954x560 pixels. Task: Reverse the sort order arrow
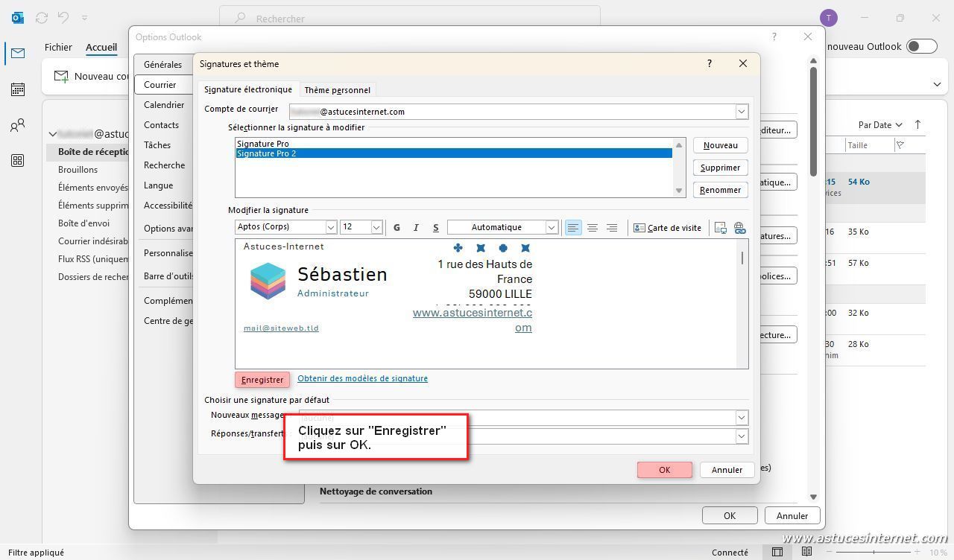[917, 125]
